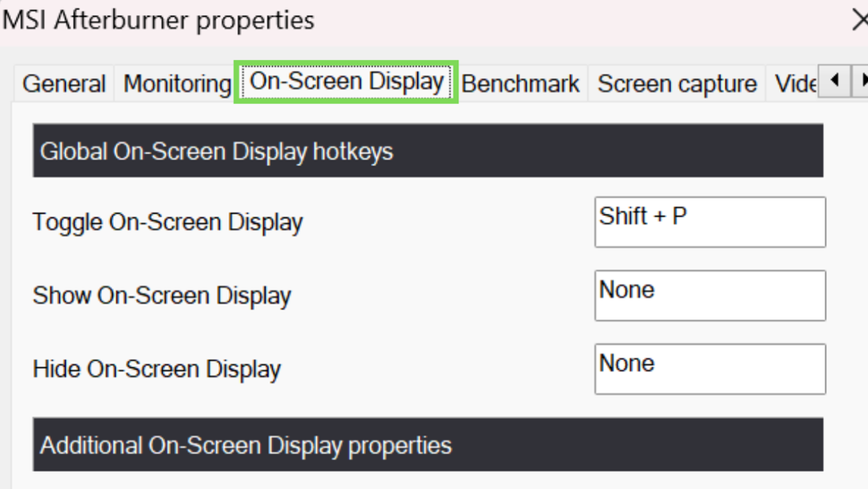Click the MSI Afterburner properties title text
Viewport: 868px width, 489px height.
[x=159, y=20]
